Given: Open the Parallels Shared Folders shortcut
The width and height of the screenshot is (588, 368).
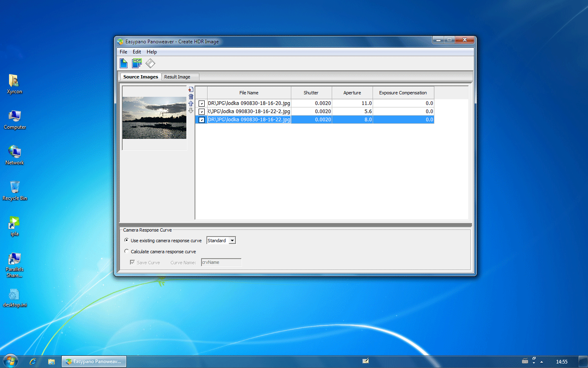Looking at the screenshot, I should pos(14,265).
